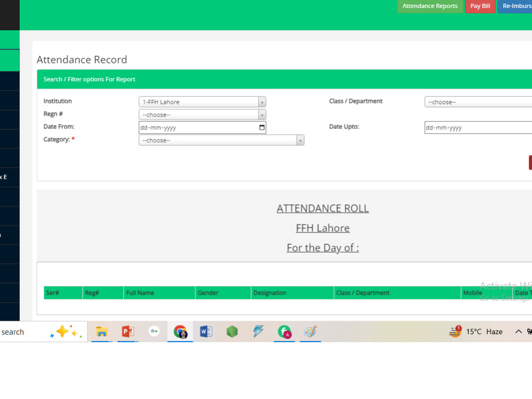Open the green cube taskbar app
The width and height of the screenshot is (532, 399).
(232, 331)
